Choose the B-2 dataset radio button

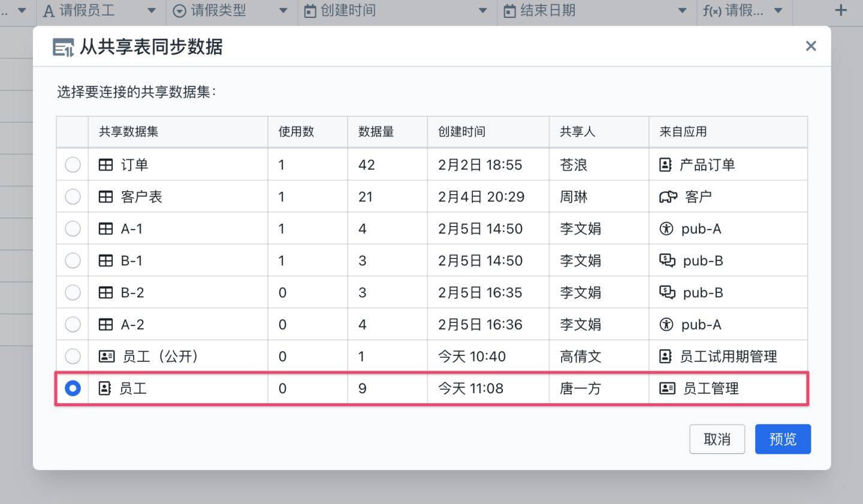pyautogui.click(x=73, y=292)
